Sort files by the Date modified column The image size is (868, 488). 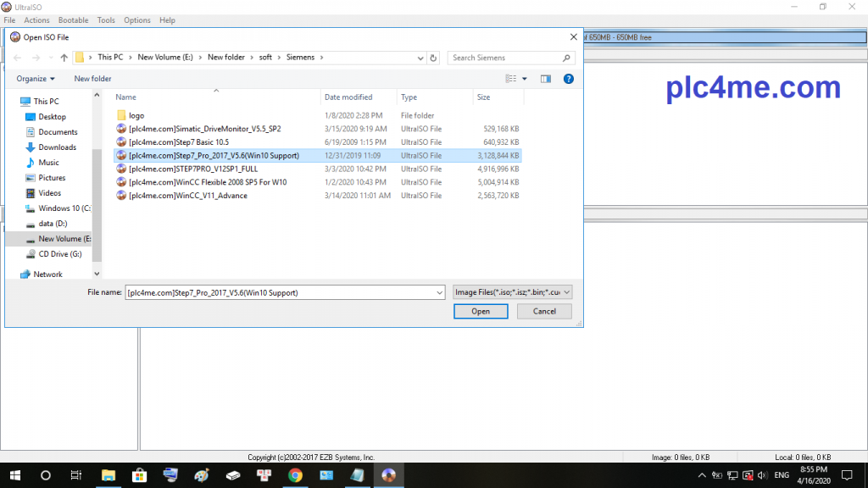point(348,97)
